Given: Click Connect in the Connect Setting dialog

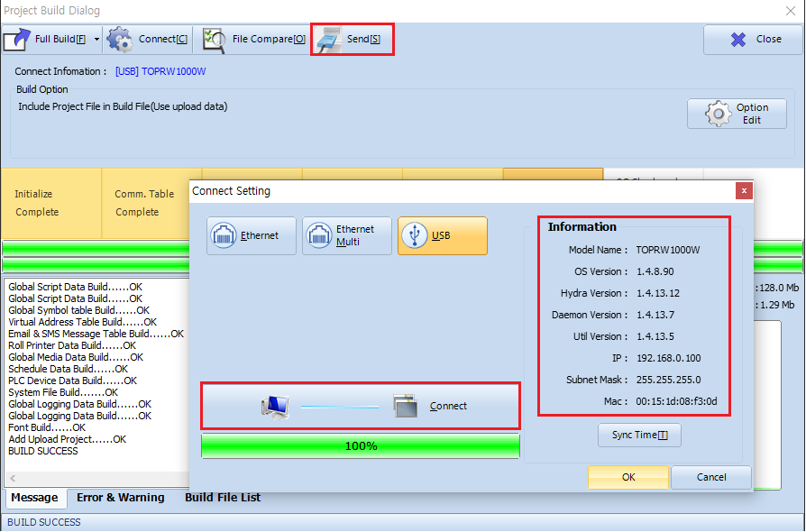Looking at the screenshot, I should point(361,406).
